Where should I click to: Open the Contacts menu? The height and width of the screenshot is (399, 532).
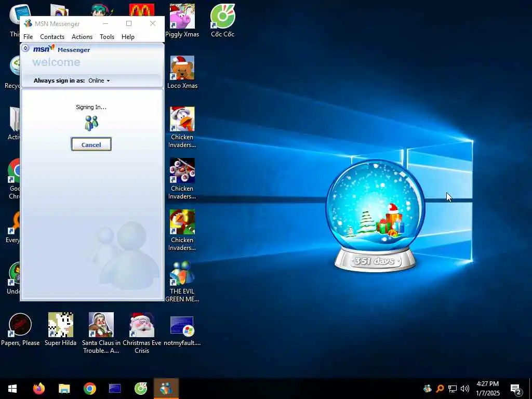point(52,37)
